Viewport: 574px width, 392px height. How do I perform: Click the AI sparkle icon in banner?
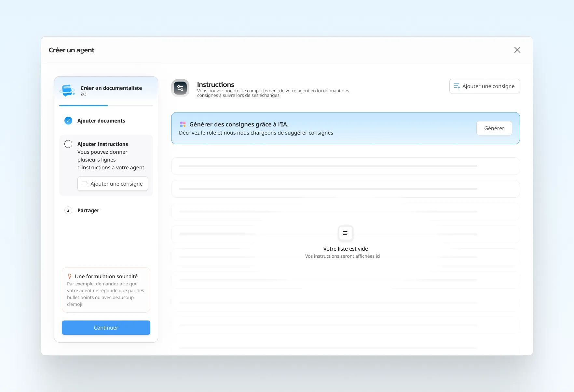(x=183, y=124)
